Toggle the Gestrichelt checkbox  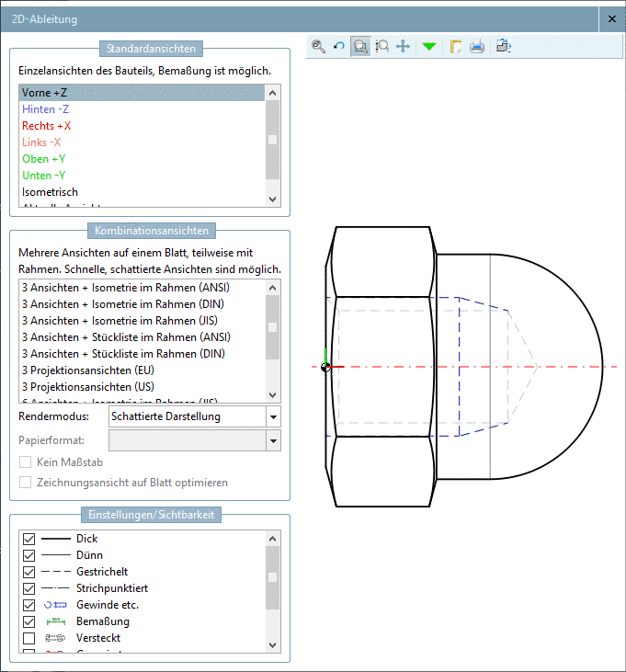tap(28, 572)
